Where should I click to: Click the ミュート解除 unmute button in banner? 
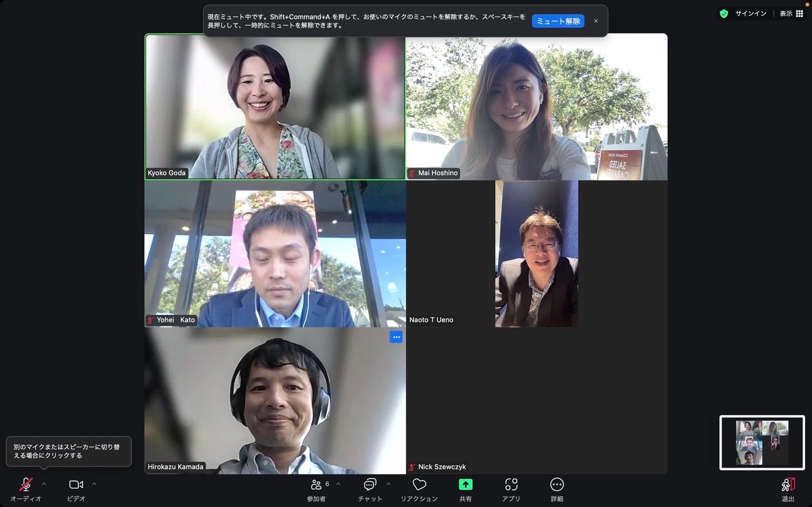pos(558,21)
